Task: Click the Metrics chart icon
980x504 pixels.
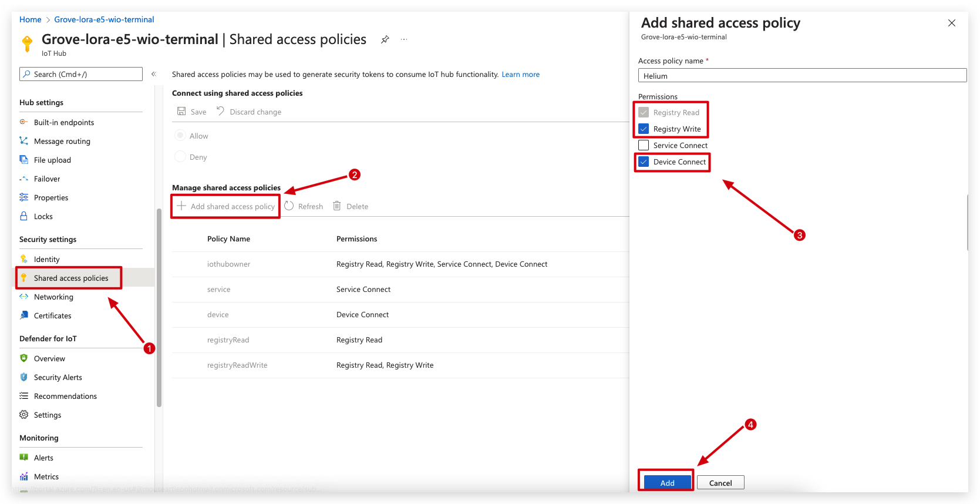Action: (x=23, y=476)
